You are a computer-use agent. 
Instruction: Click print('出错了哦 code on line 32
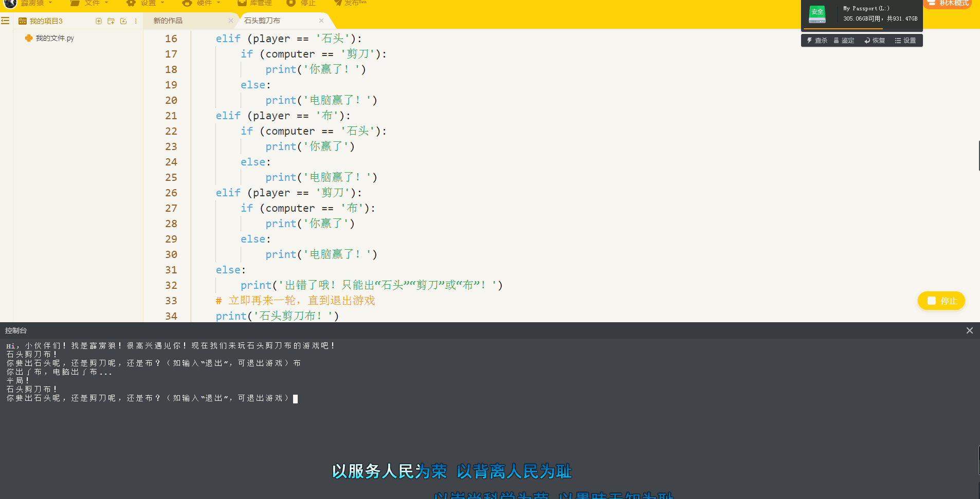tap(372, 285)
